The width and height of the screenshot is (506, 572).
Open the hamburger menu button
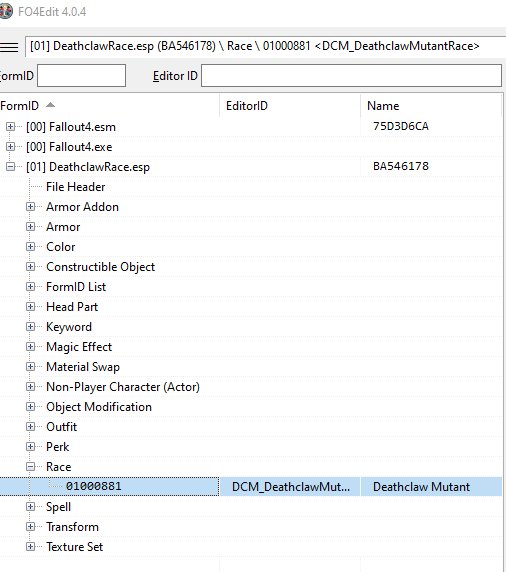click(x=9, y=47)
